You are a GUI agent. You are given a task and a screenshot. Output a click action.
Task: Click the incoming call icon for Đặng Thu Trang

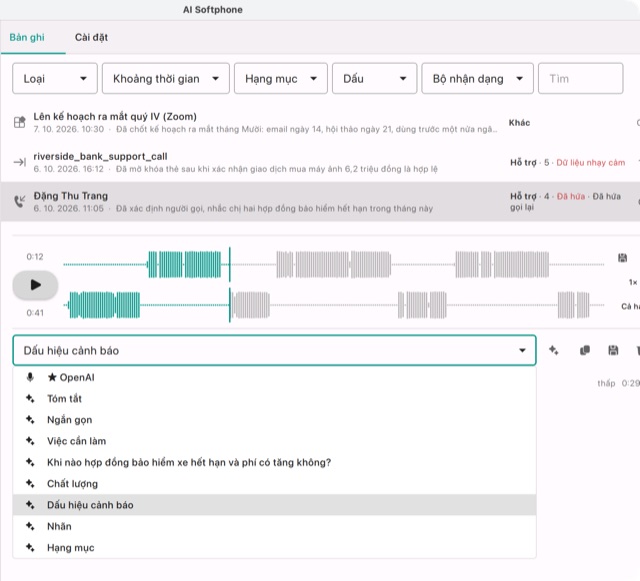click(20, 201)
